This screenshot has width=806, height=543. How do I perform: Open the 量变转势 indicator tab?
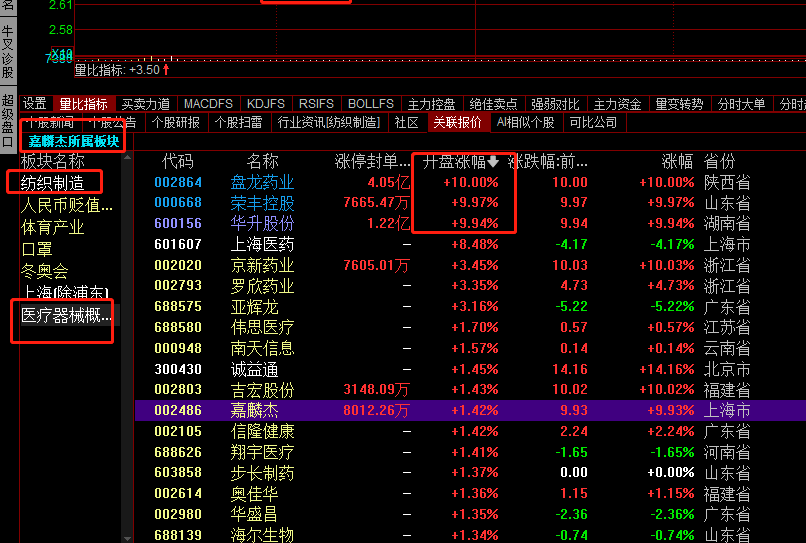click(x=679, y=104)
